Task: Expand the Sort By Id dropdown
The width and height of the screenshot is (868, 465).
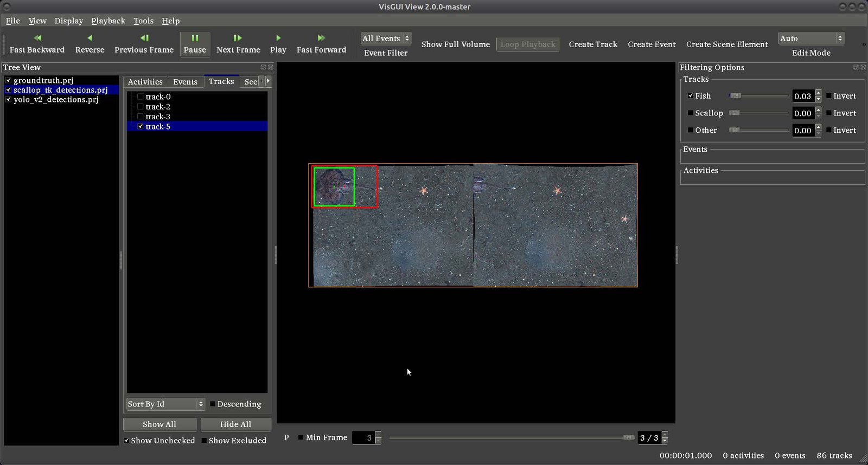Action: (165, 404)
